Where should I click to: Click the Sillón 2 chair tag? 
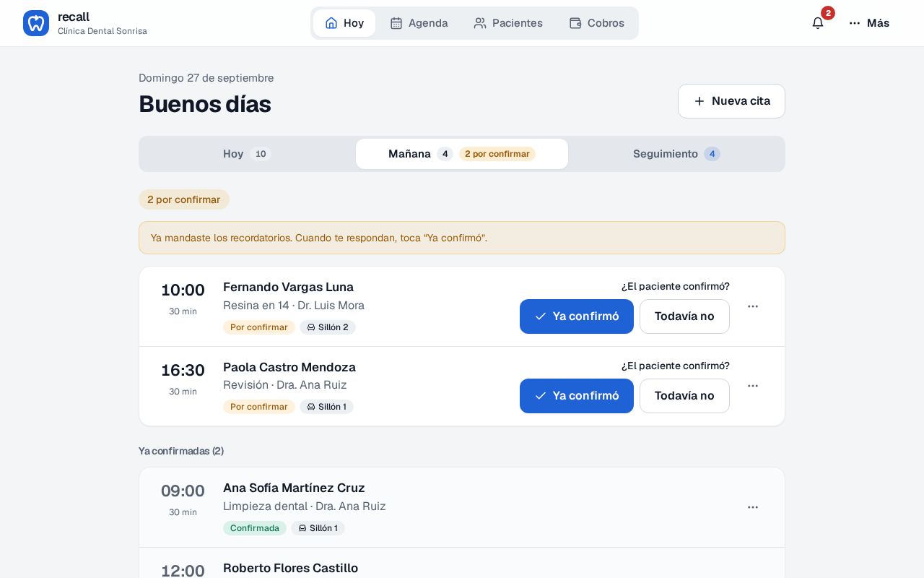[328, 327]
